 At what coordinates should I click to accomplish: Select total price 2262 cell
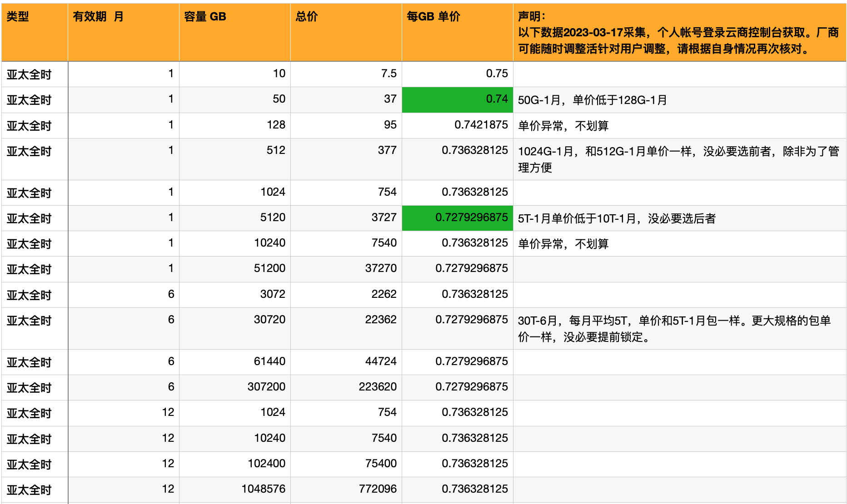tap(346, 295)
